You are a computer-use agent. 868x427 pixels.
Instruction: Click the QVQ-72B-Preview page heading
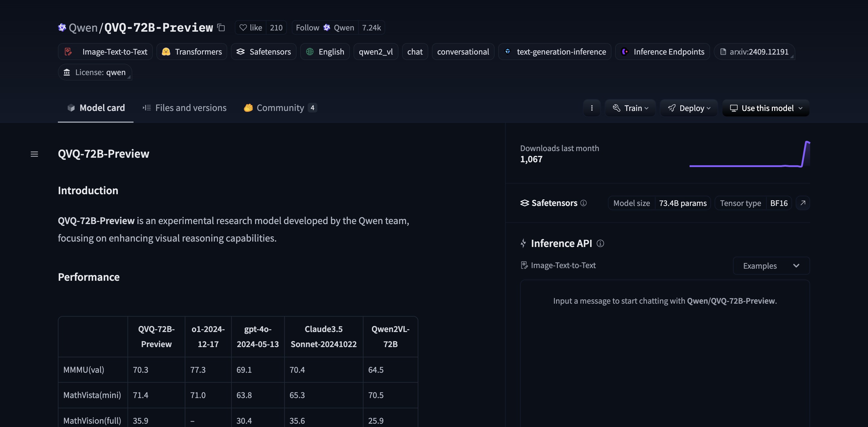pyautogui.click(x=103, y=154)
